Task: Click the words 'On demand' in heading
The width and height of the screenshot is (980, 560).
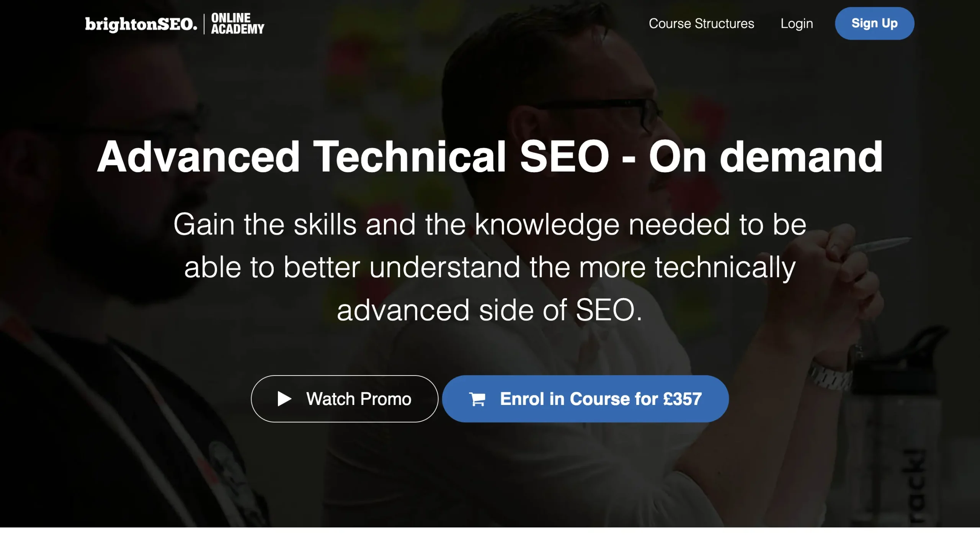Action: (765, 157)
